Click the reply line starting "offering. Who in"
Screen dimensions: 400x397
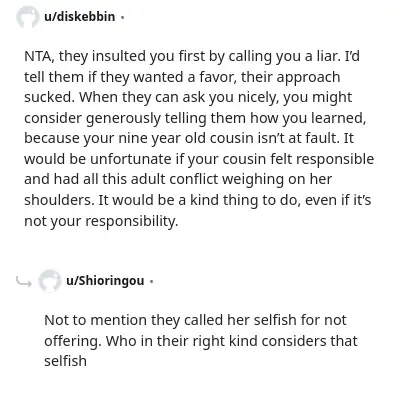pos(201,341)
